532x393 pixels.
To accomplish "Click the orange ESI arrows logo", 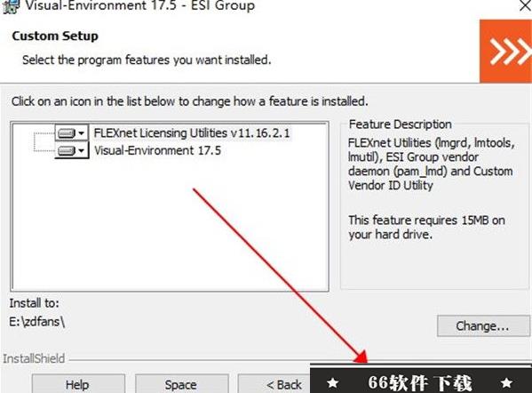I will (505, 51).
